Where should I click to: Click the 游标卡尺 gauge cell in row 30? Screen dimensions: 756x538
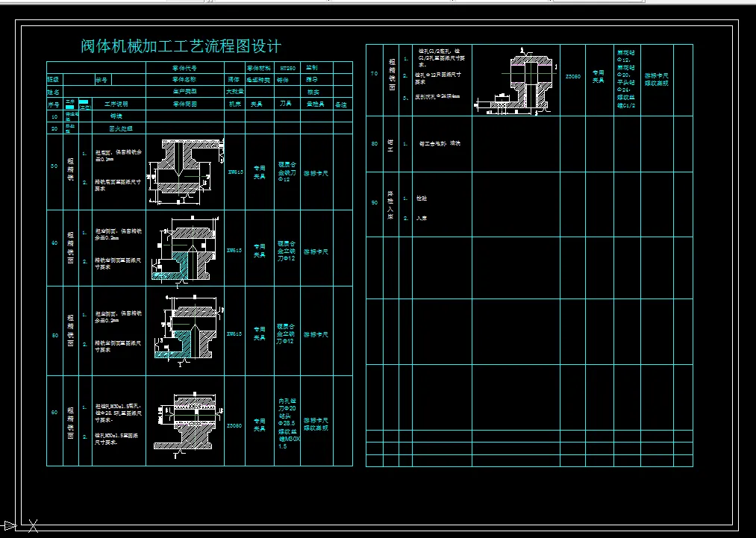coord(316,174)
